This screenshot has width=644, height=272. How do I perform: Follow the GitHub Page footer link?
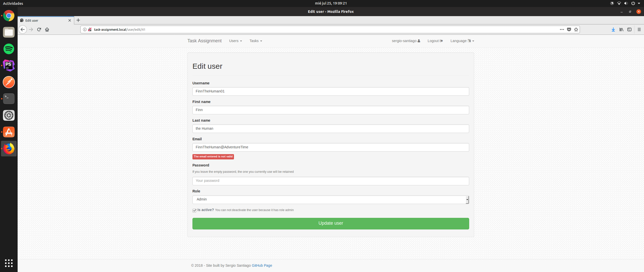(x=262, y=265)
